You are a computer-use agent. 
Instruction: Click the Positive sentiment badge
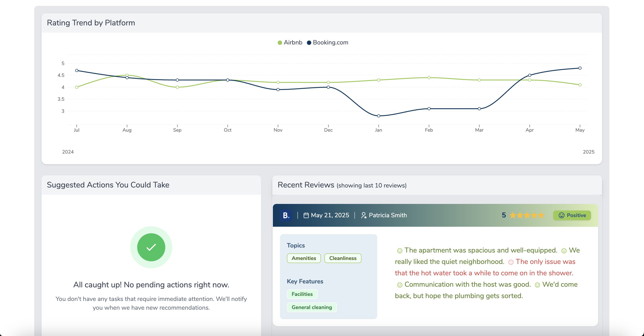572,215
